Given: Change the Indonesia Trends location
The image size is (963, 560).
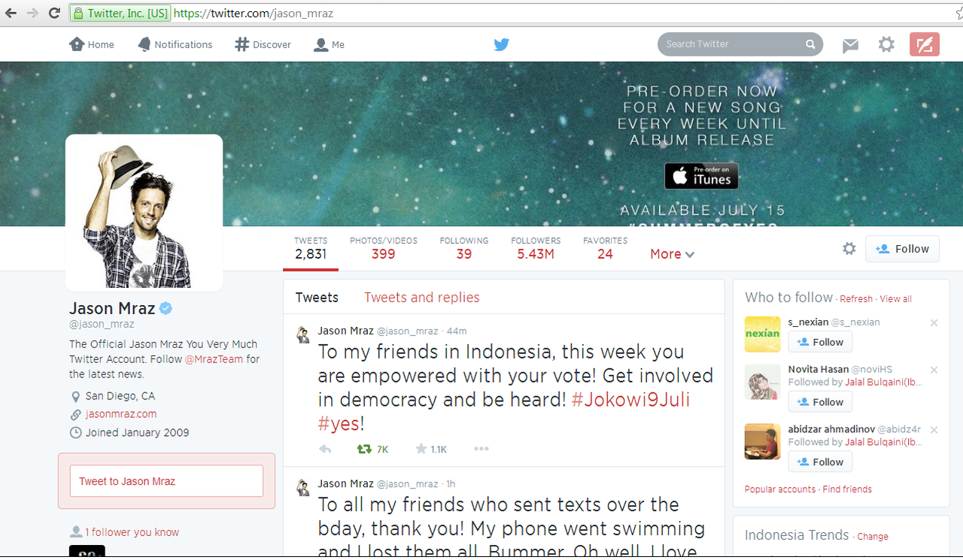Looking at the screenshot, I should pyautogui.click(x=873, y=537).
